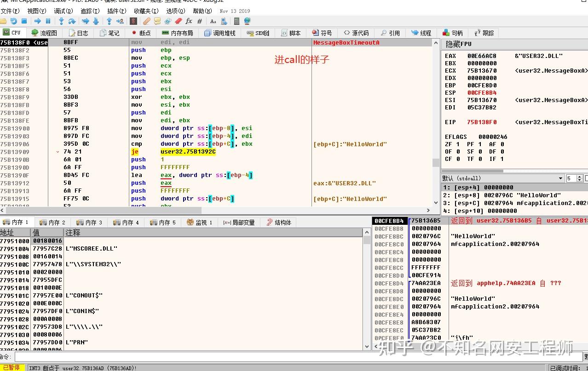Click the Step Into toolbar icon
Screen dimensions: 588x371
[61, 21]
